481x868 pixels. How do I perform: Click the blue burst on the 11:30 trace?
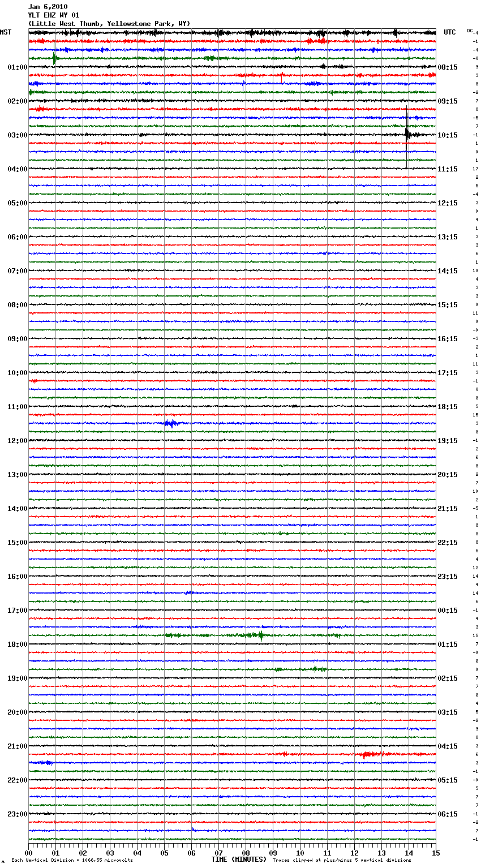click(x=170, y=423)
